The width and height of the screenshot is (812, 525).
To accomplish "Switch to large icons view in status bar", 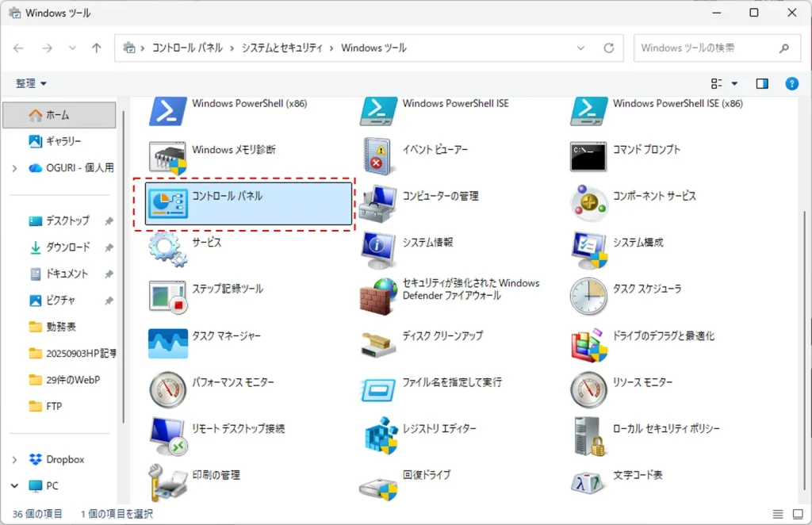I will point(797,514).
